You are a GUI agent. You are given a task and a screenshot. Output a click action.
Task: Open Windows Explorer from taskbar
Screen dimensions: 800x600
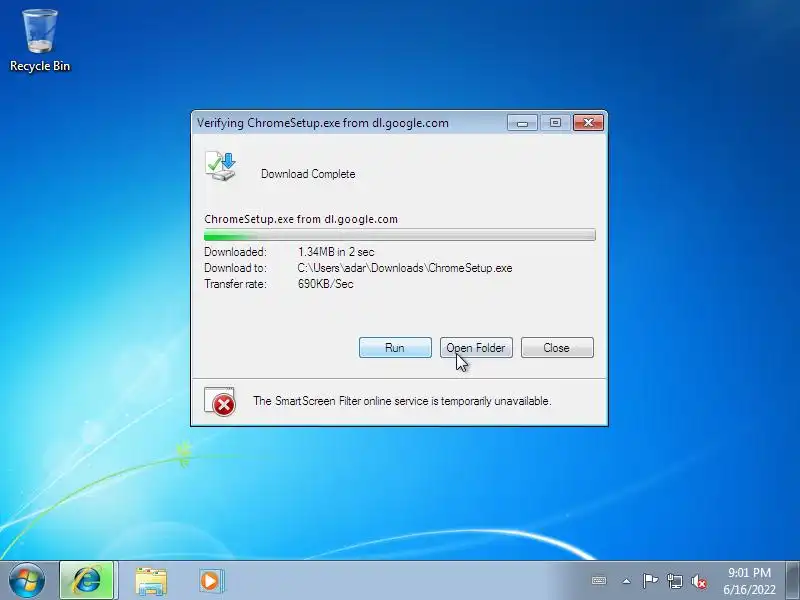pyautogui.click(x=151, y=581)
